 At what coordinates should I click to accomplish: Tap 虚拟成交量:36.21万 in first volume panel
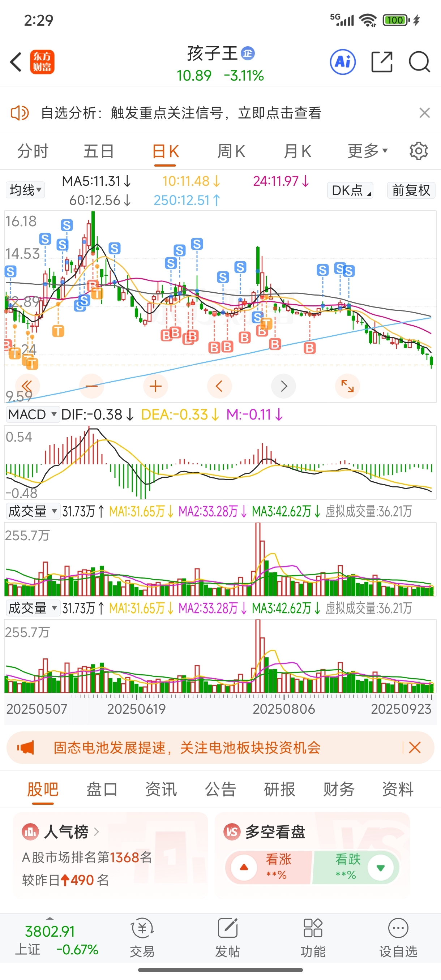(368, 511)
